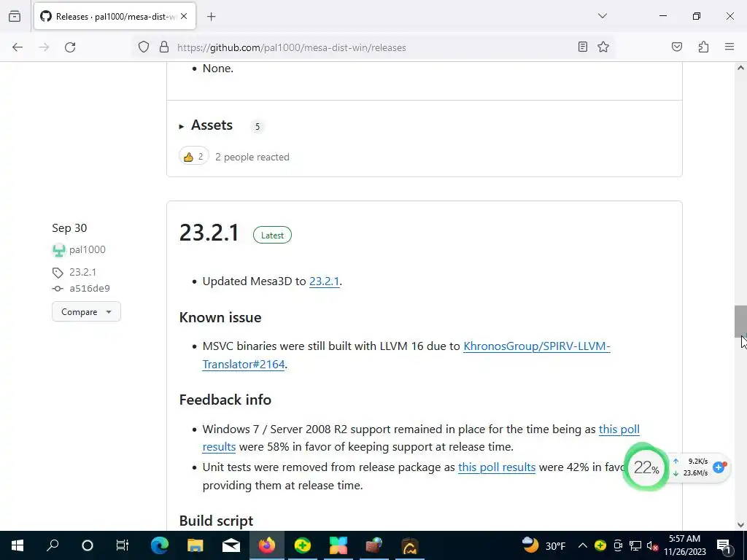Launch Microsoft Edge from taskbar

[160, 545]
